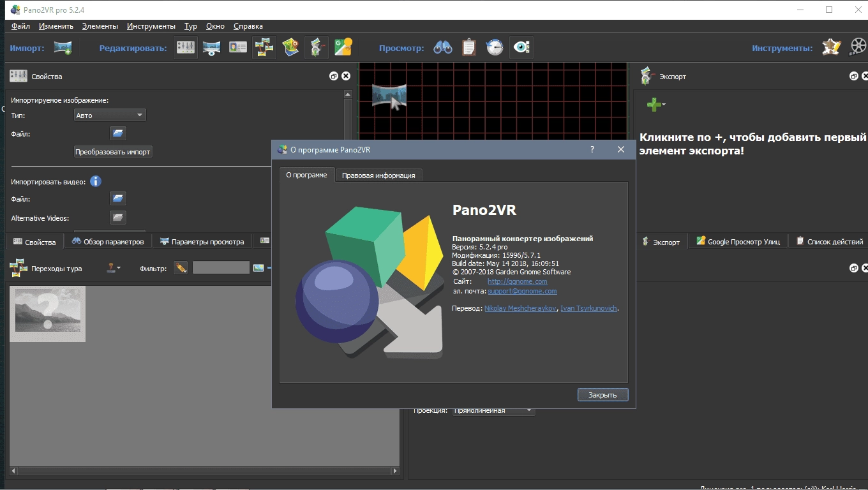The image size is (868, 490).
Task: Switch to 'Обзор параметров' tab
Action: point(108,242)
